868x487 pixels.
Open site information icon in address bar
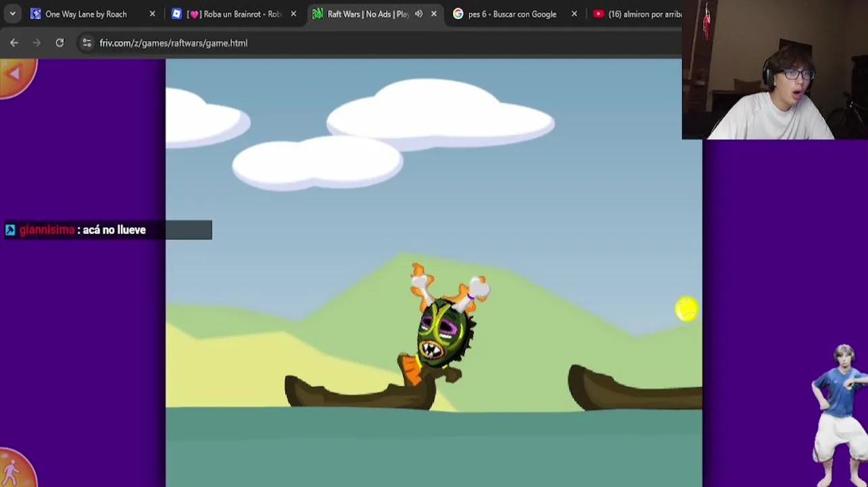pos(87,43)
